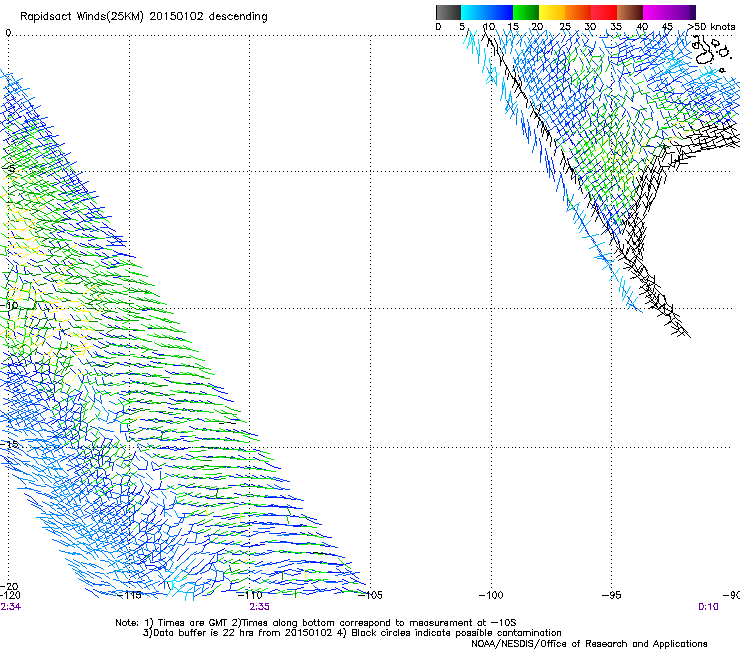Click the magenta 40-45 knots legend color
740x650 pixels.
pyautogui.click(x=656, y=12)
